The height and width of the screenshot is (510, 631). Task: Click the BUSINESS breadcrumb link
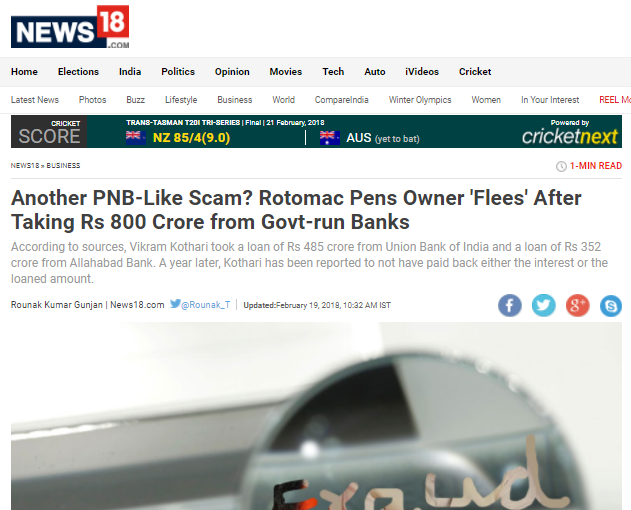tap(63, 165)
